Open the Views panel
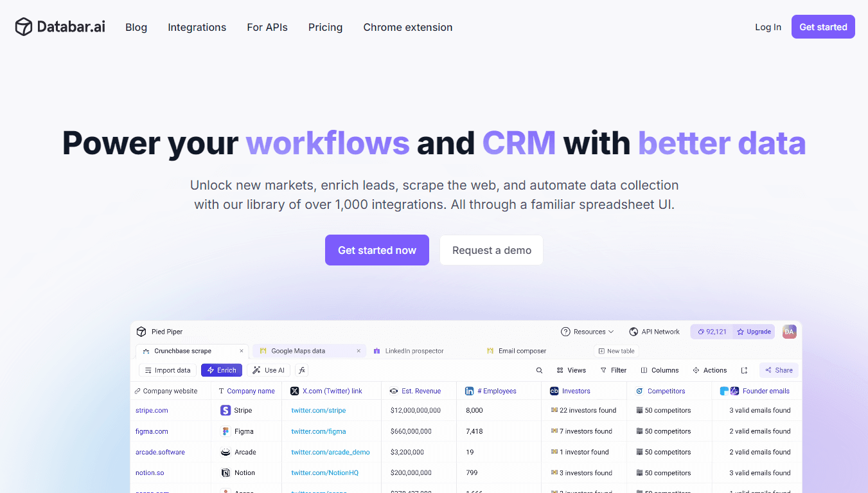Viewport: 868px width, 493px height. tap(571, 370)
